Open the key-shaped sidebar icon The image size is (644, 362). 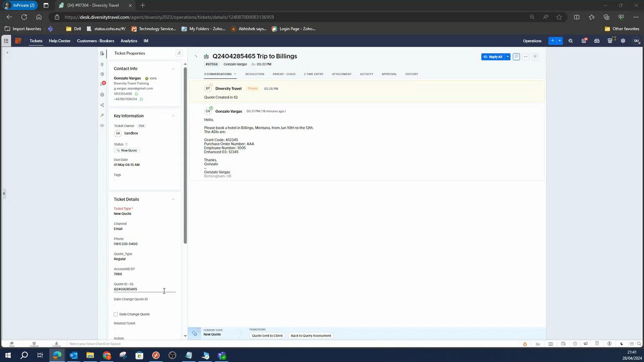[102, 115]
